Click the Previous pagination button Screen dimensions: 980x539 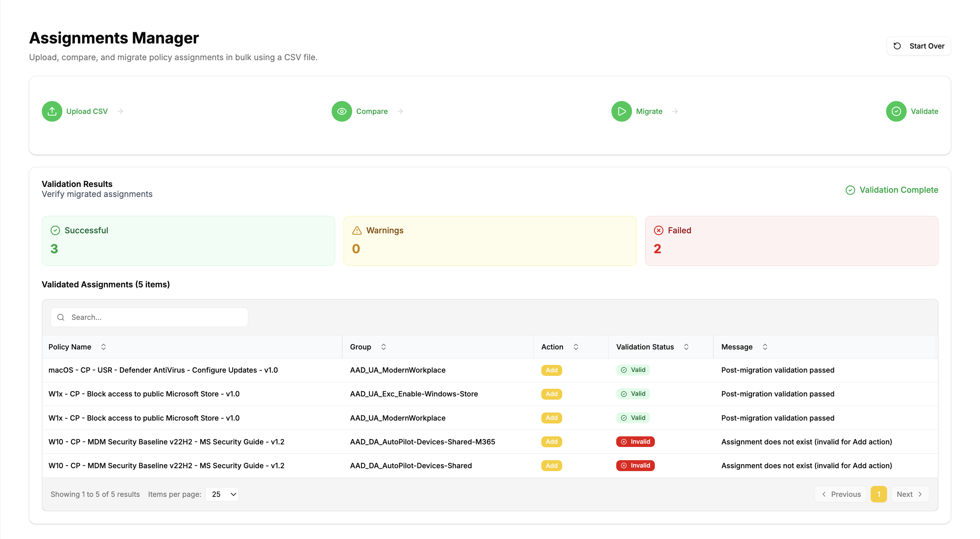[841, 494]
